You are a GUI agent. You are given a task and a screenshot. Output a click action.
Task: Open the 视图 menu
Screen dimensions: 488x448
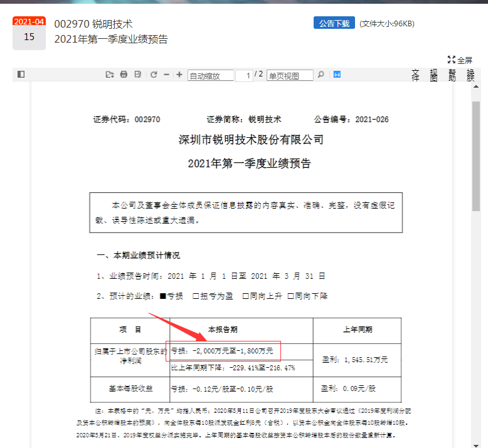coord(433,75)
